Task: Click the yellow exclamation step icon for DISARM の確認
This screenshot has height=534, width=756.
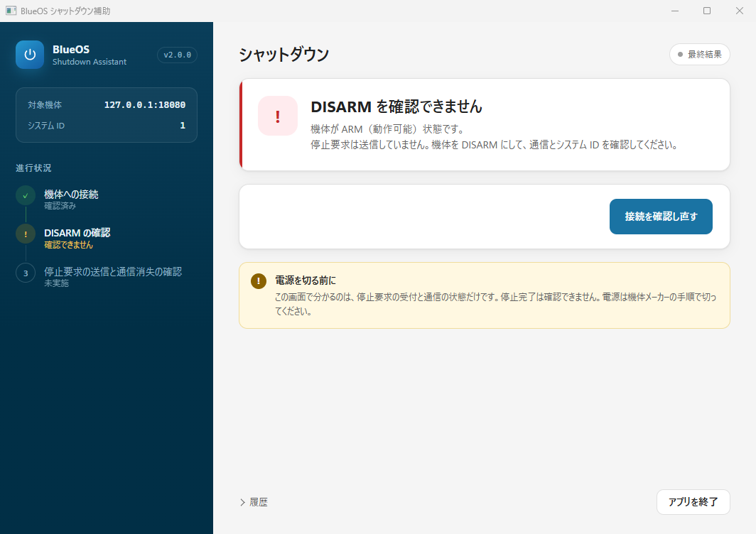Action: (x=26, y=234)
